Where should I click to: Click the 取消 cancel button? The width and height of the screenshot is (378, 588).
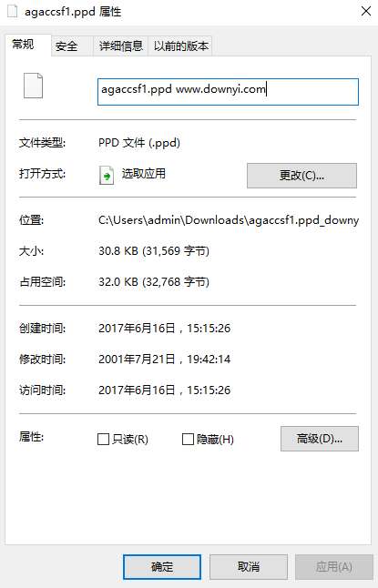(x=249, y=567)
